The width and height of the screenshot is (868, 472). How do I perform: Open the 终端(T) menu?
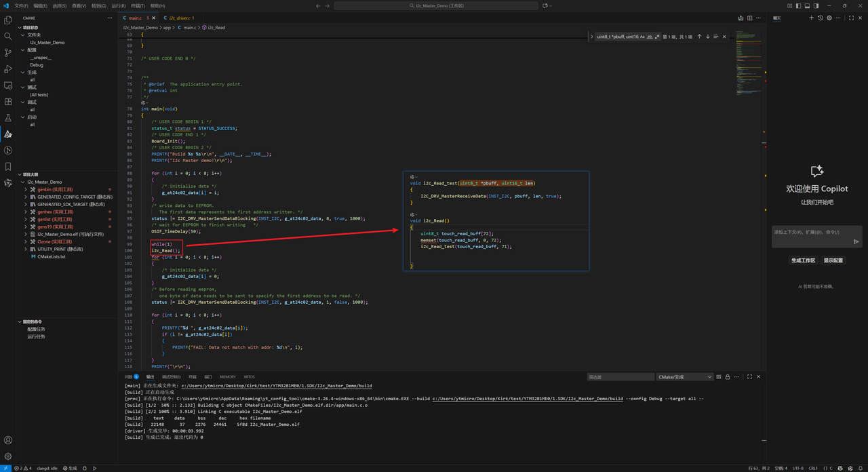pos(138,6)
